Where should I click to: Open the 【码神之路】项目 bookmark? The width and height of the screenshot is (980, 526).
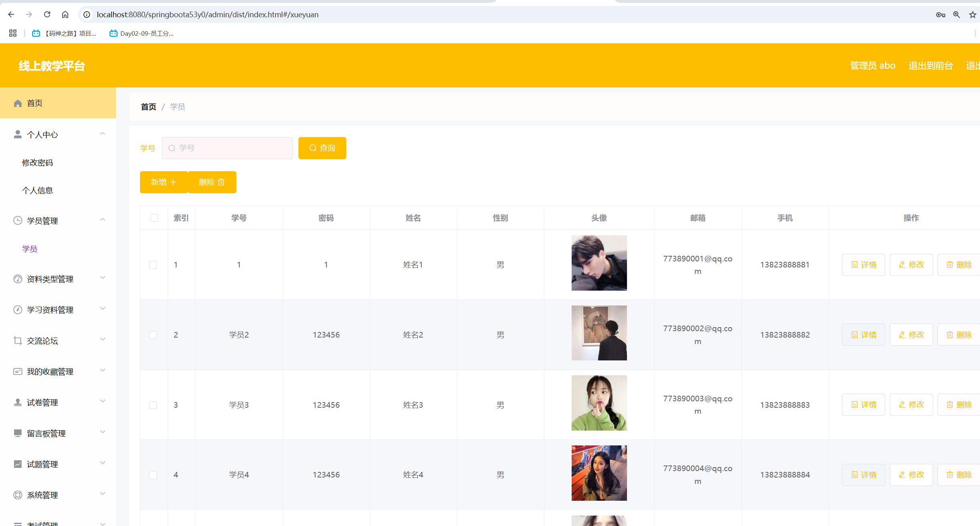click(64, 33)
